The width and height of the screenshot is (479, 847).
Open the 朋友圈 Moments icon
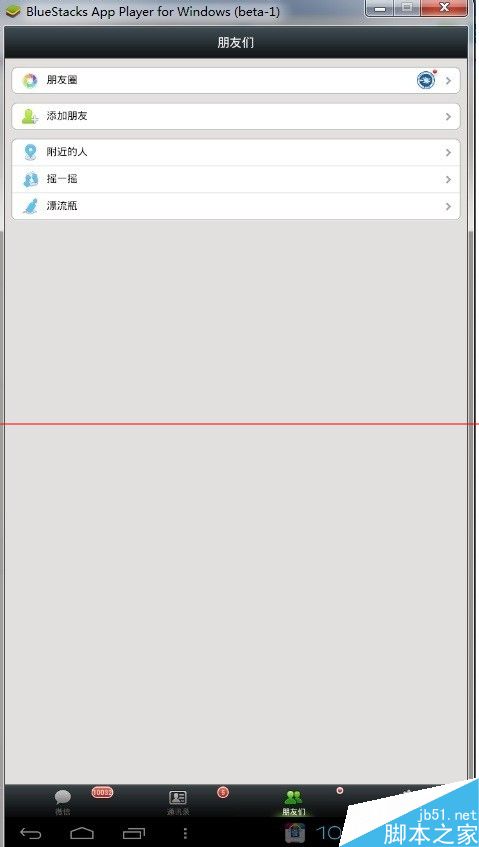click(30, 80)
